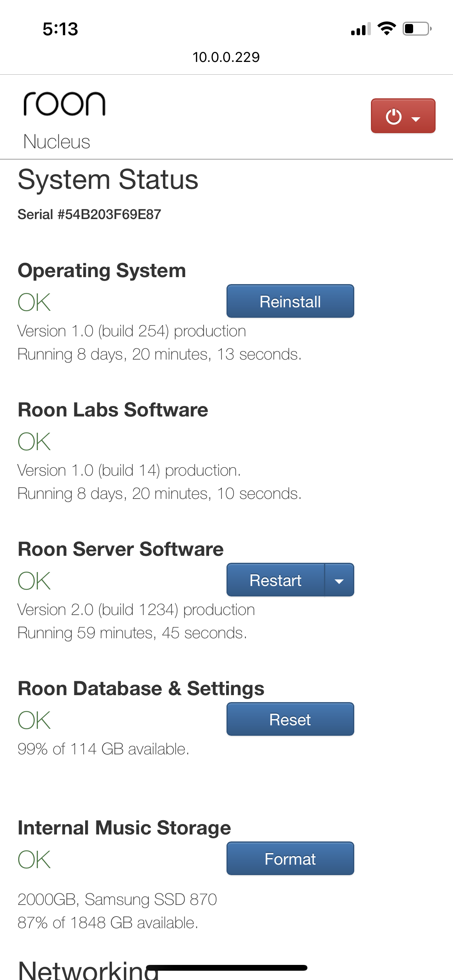453x980 pixels.
Task: Select the serial number #54B203F69E87
Action: [x=90, y=213]
